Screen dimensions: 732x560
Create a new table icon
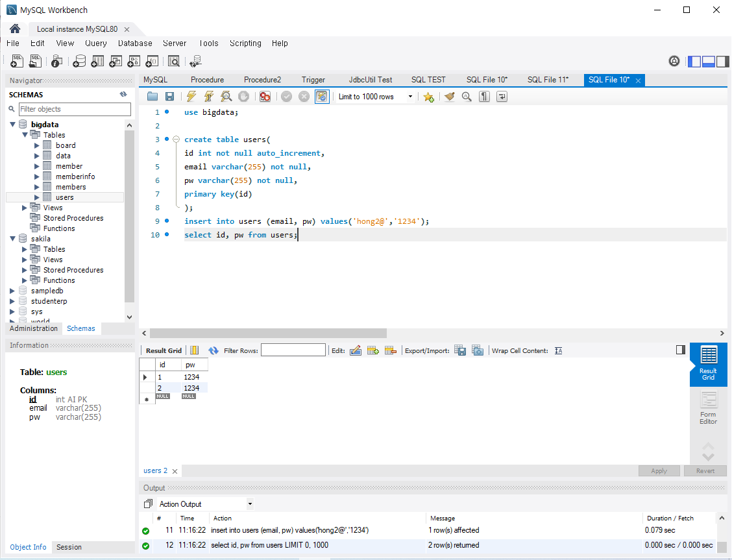pyautogui.click(x=97, y=61)
